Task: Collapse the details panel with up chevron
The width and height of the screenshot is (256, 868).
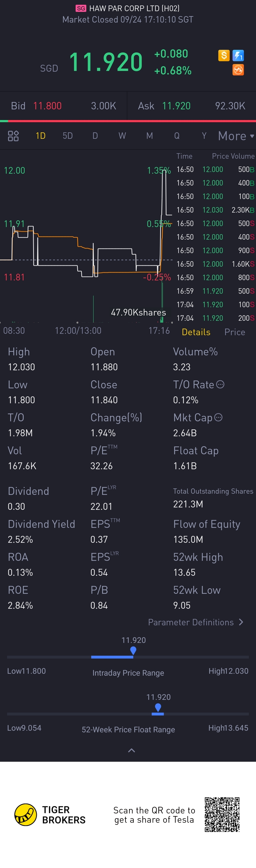Action: (x=132, y=750)
